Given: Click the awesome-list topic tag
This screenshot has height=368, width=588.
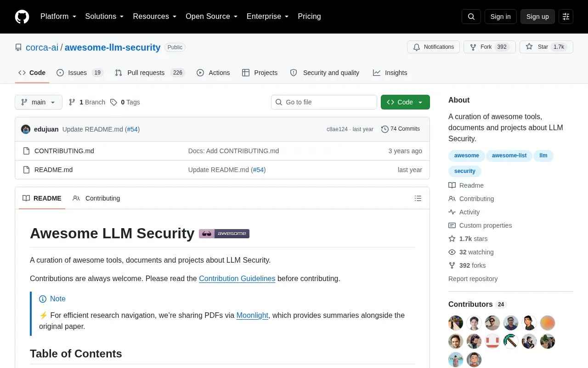Looking at the screenshot, I should [x=509, y=155].
